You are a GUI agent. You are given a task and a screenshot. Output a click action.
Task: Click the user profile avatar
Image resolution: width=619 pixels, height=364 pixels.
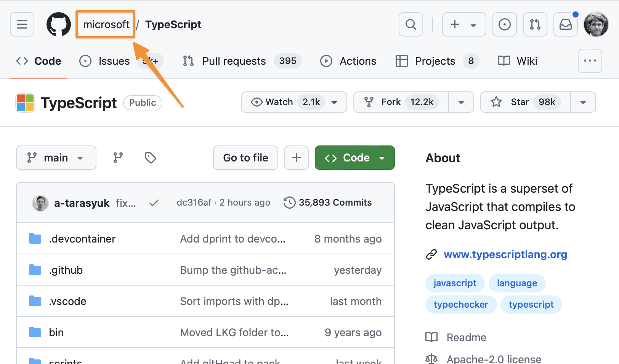596,24
